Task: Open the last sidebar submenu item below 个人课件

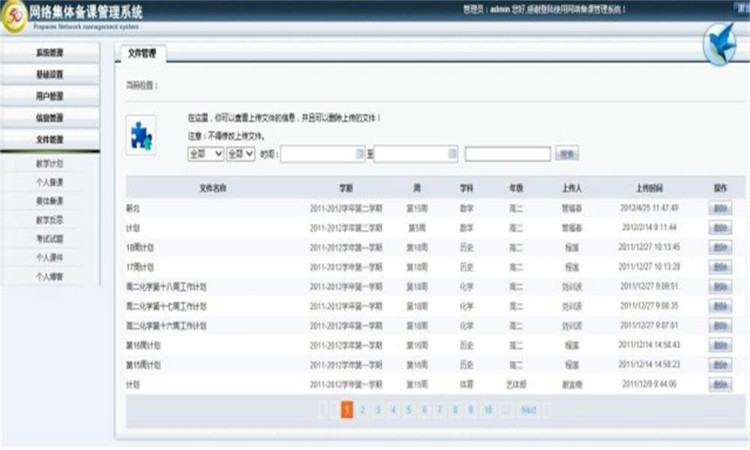Action: (x=50, y=276)
